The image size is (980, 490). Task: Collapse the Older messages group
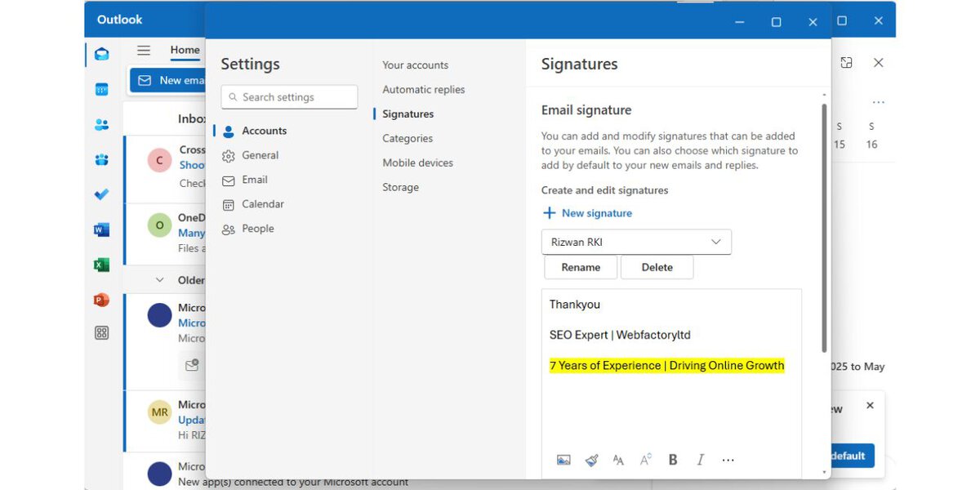pos(159,280)
